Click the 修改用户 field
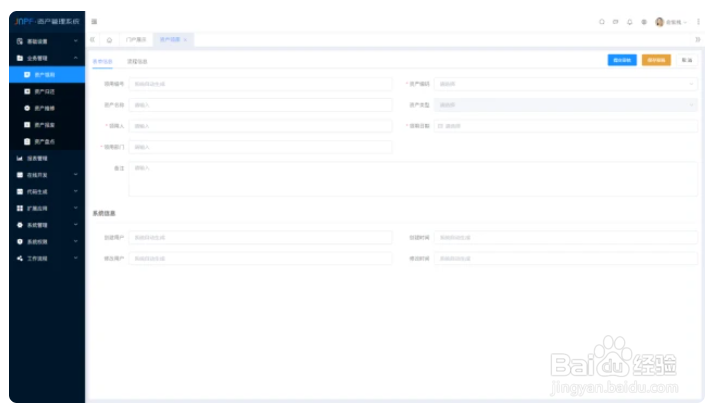This screenshot has height=412, width=718. click(x=261, y=259)
